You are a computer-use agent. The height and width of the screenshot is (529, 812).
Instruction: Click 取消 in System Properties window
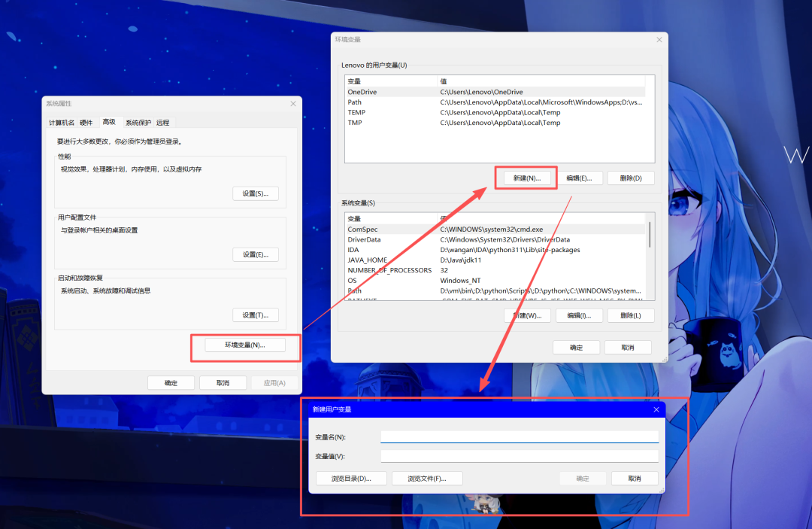point(223,383)
